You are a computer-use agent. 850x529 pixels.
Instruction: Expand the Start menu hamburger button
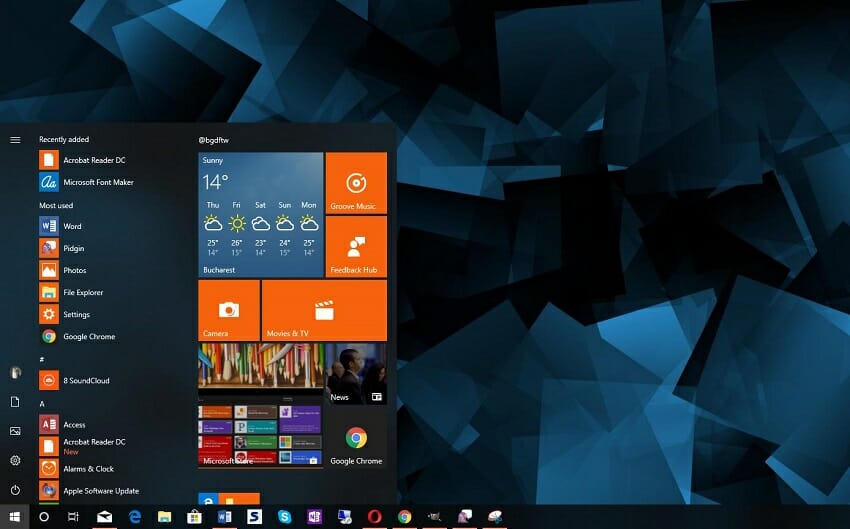point(15,140)
